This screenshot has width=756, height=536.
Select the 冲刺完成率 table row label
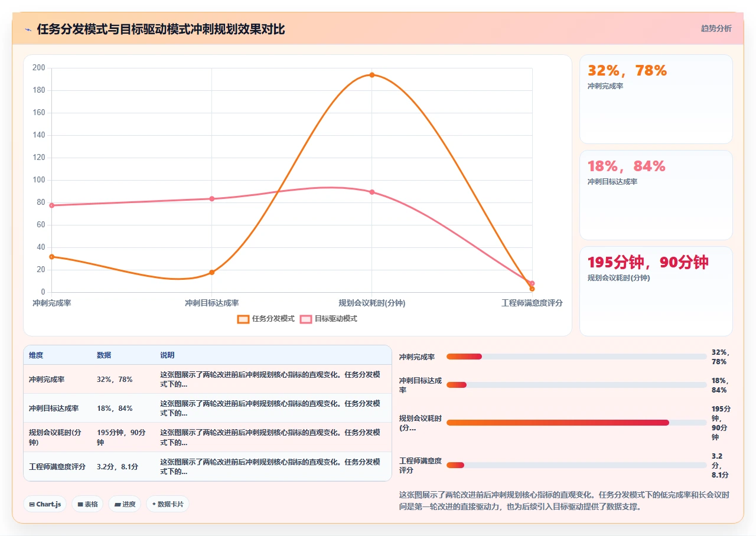click(x=47, y=380)
